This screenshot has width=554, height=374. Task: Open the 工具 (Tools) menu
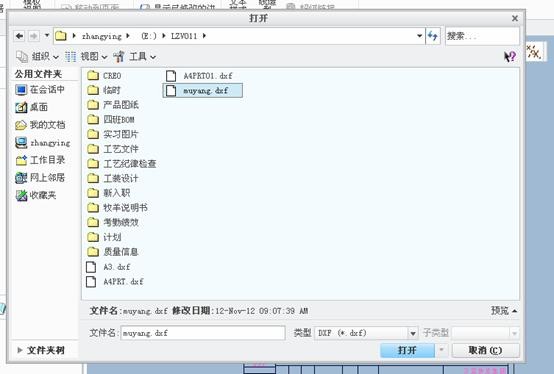135,57
